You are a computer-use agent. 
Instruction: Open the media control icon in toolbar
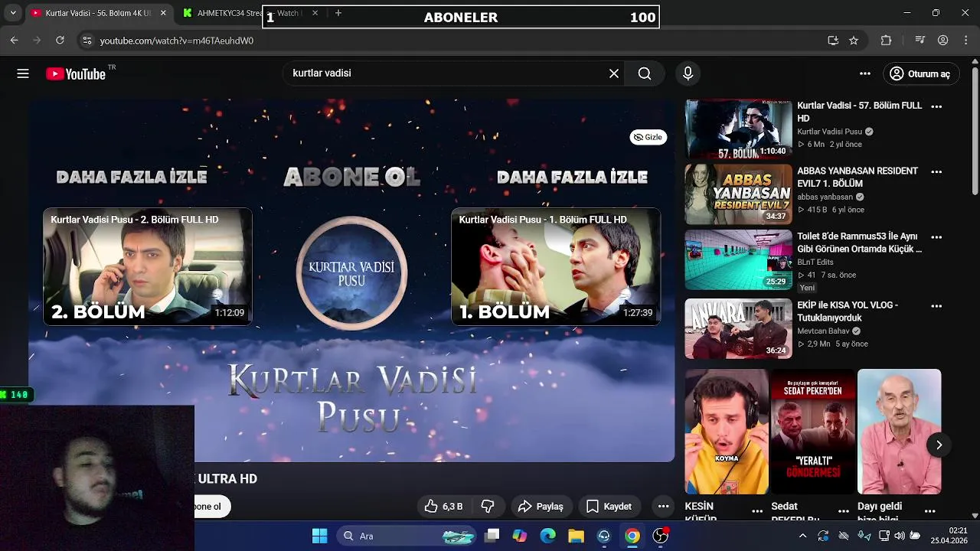point(920,41)
